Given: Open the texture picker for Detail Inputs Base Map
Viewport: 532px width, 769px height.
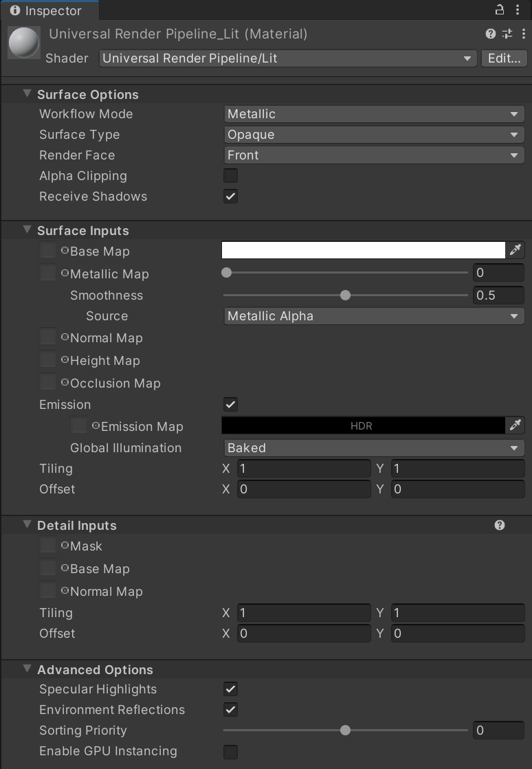Looking at the screenshot, I should tap(65, 568).
